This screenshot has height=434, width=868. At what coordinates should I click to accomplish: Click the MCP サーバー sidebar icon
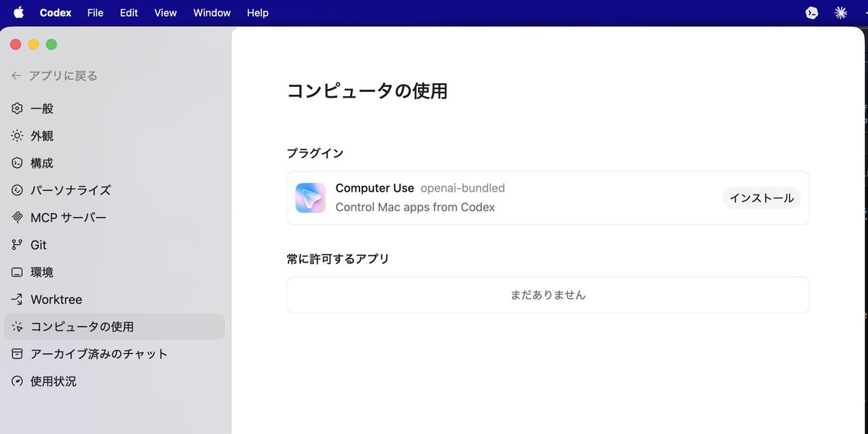pyautogui.click(x=17, y=218)
